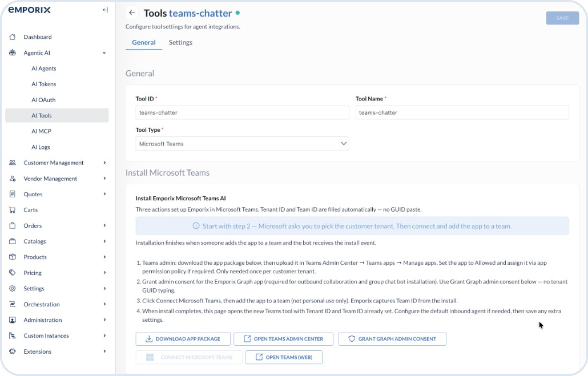Expand Customer Management chevron

tap(104, 163)
